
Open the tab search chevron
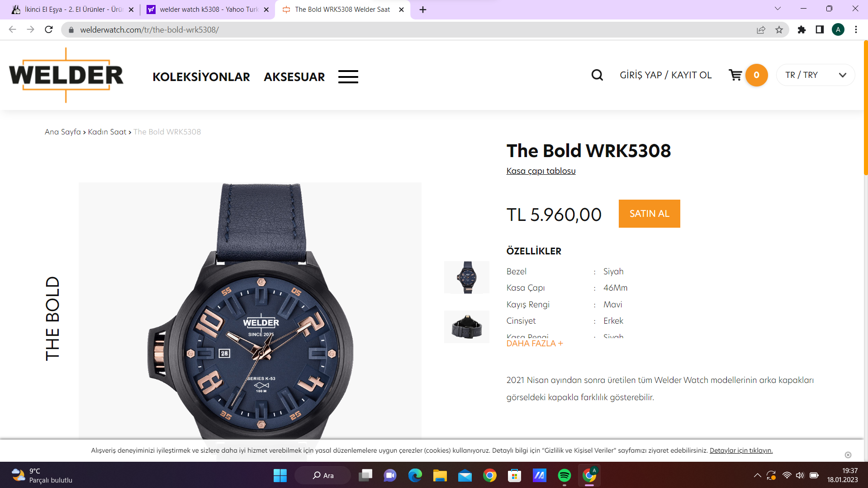click(x=778, y=9)
